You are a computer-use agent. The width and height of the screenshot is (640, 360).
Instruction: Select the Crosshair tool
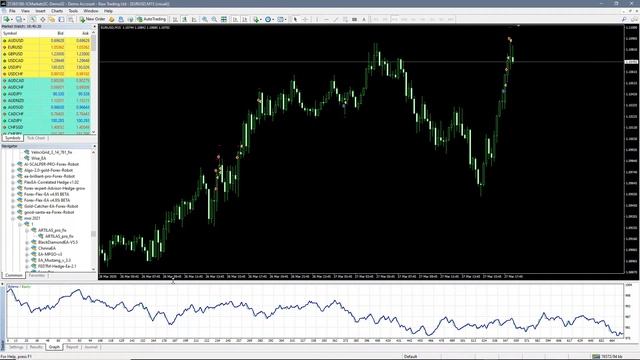coord(305,19)
